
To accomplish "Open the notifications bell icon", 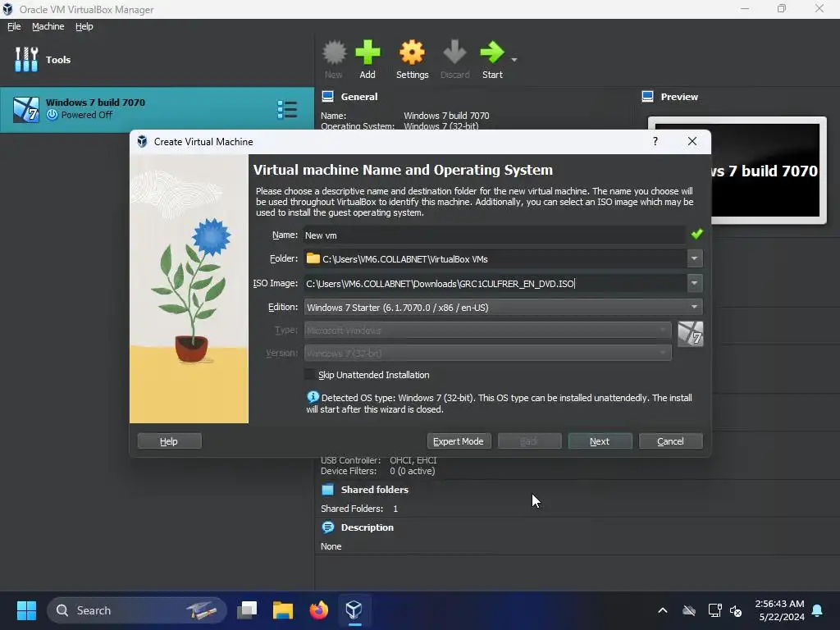I will 817,610.
